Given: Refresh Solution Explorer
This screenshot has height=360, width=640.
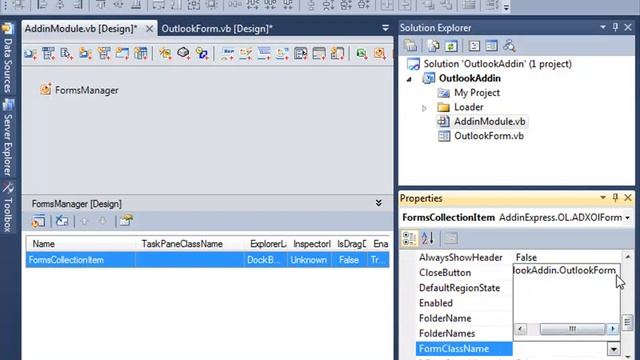Looking at the screenshot, I should pyautogui.click(x=451, y=46).
